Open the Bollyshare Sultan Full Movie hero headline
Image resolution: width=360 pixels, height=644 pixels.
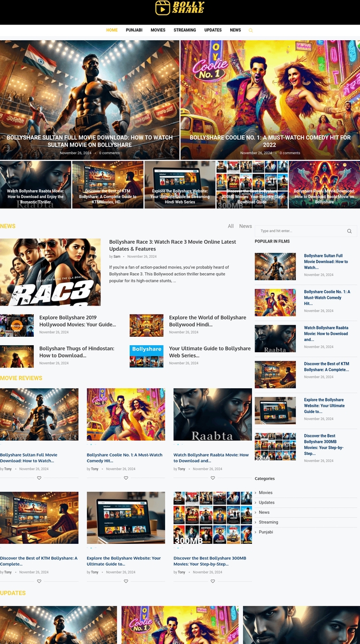coord(89,141)
